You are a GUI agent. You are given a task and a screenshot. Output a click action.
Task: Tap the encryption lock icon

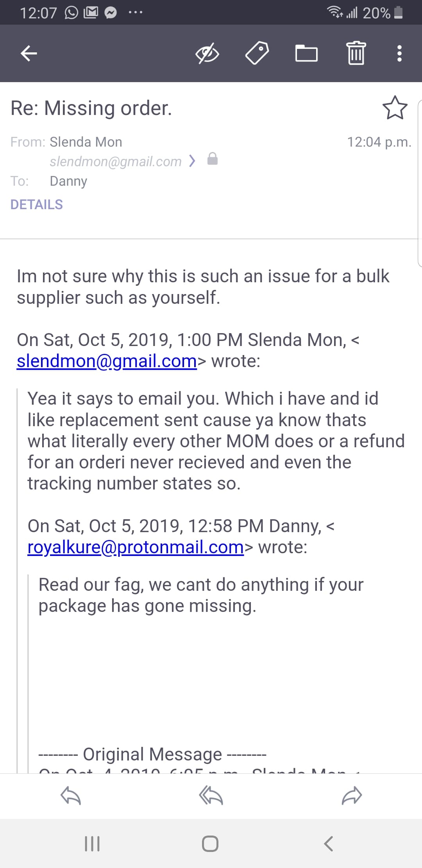click(212, 159)
